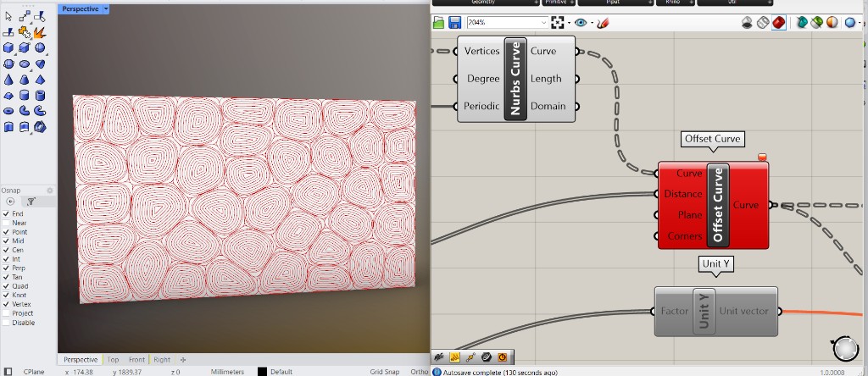Select the torus solid tool
The image size is (868, 376).
[8, 111]
